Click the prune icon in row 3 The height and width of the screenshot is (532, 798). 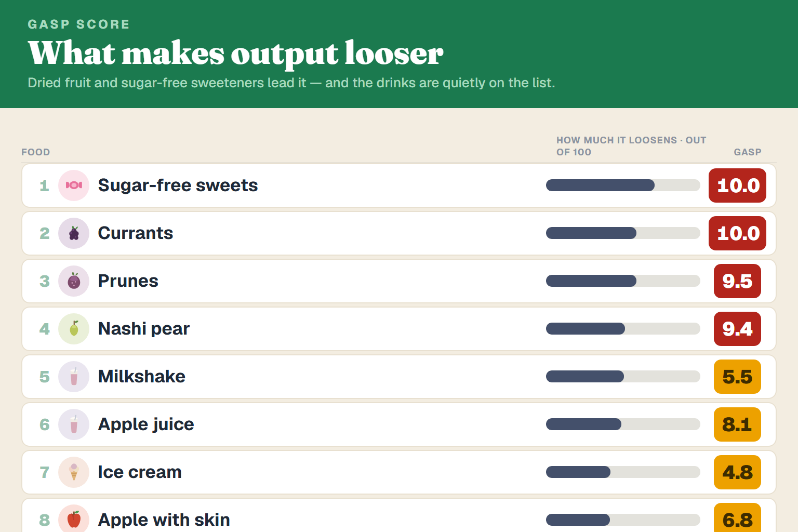pos(74,281)
